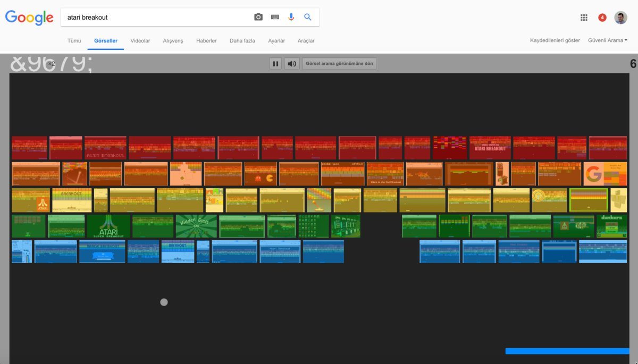Viewport: 638px width, 364px height.
Task: Click the yellow blocky figure thumbnail
Action: [618, 200]
